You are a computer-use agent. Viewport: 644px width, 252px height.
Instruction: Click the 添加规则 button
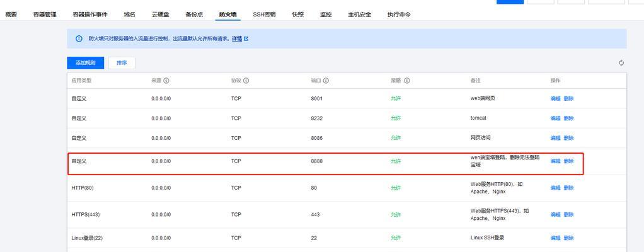click(x=86, y=63)
